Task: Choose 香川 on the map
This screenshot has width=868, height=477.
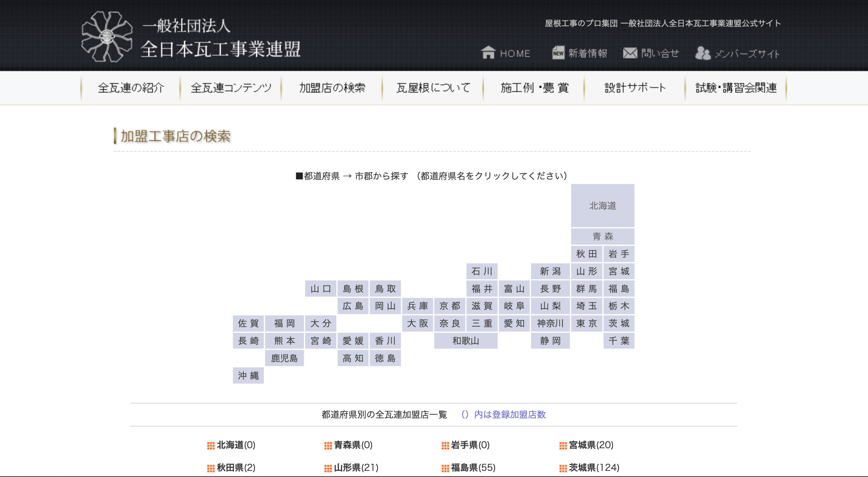Action: coord(385,341)
